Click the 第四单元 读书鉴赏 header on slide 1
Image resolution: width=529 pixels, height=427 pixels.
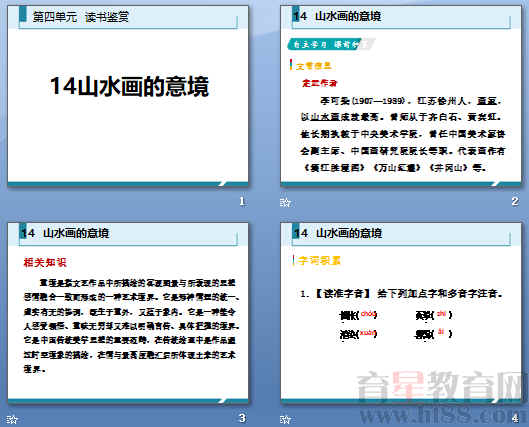tap(81, 17)
